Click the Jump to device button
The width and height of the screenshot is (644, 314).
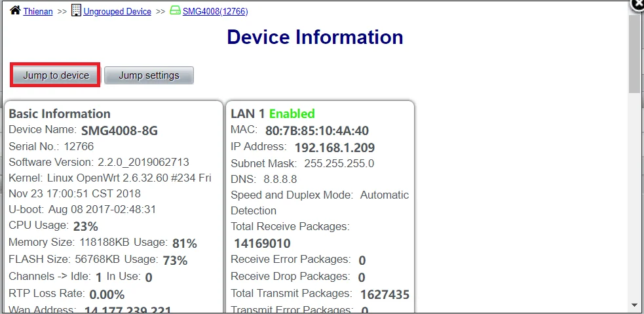[x=56, y=75]
